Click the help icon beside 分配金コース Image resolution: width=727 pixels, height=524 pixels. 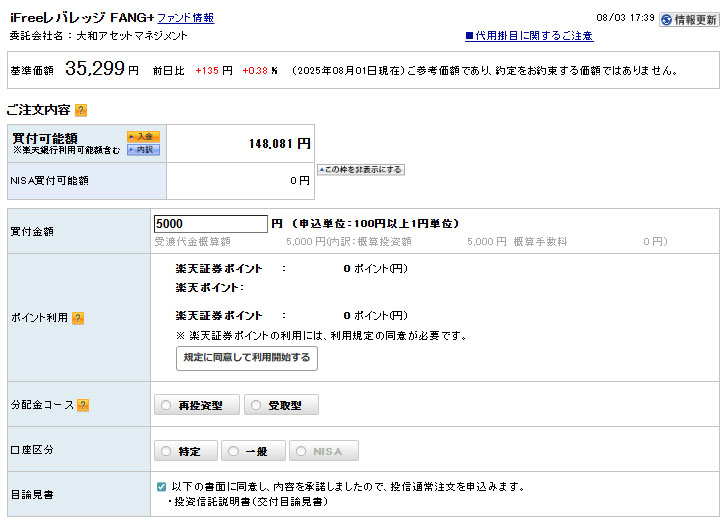pyautogui.click(x=83, y=405)
